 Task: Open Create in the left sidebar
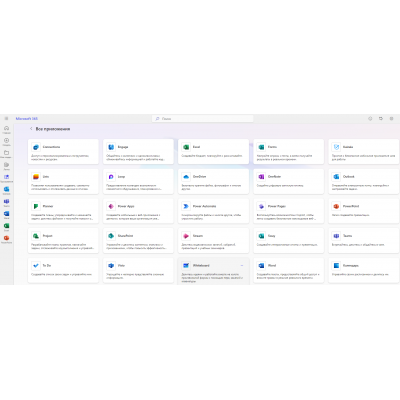[6, 142]
